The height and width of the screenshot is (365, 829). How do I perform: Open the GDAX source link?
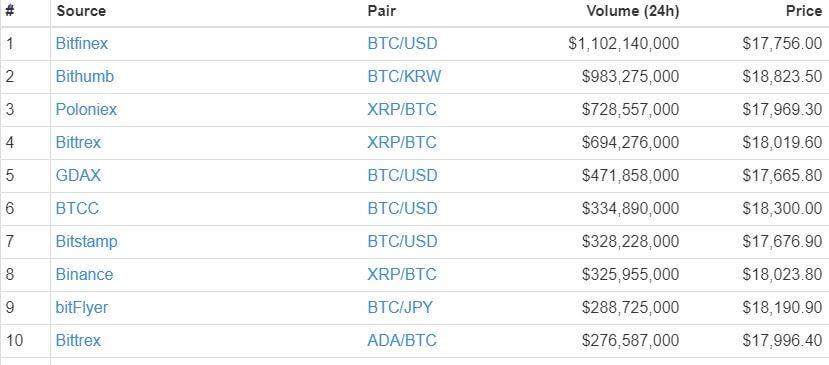click(78, 175)
